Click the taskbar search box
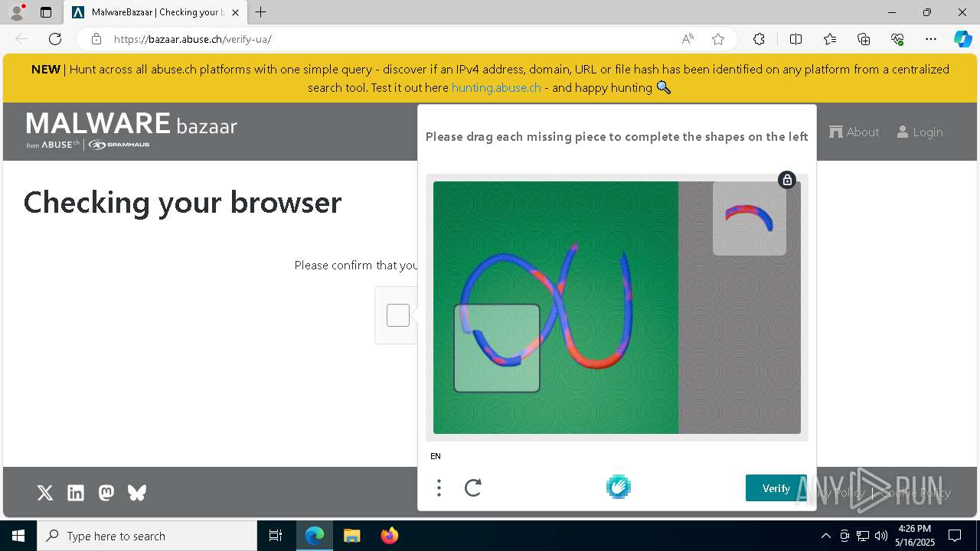 pos(147,536)
